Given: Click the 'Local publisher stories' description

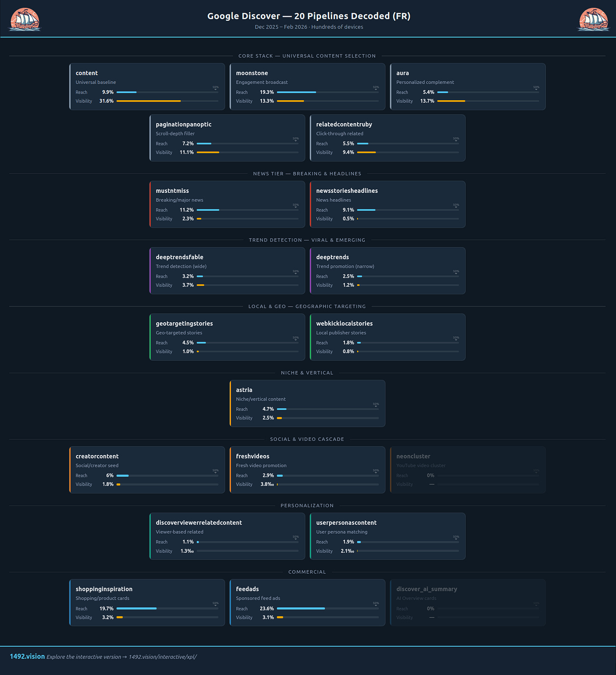Looking at the screenshot, I should click(x=341, y=333).
